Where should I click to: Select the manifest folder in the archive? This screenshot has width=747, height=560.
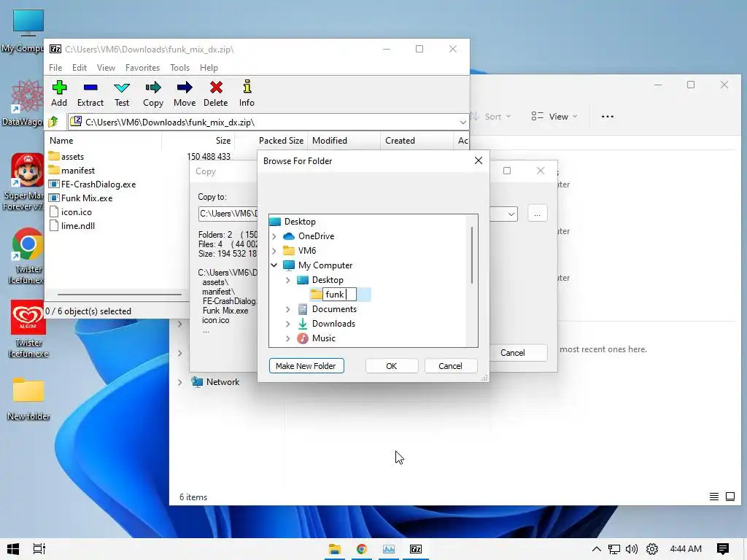point(72,170)
